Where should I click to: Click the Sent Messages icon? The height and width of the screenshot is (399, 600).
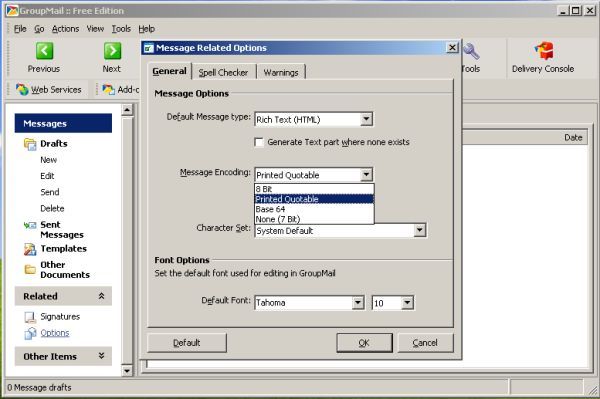30,225
